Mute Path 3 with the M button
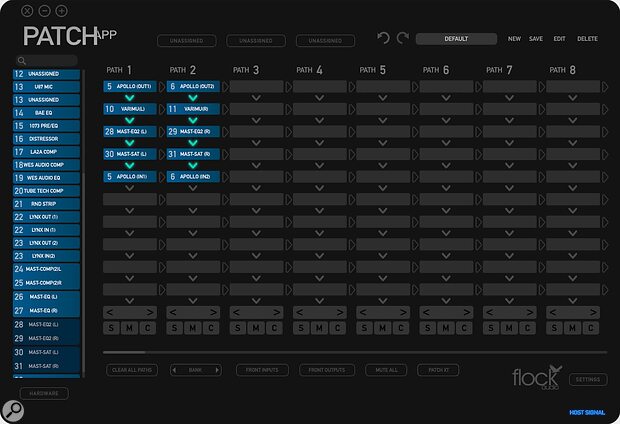This screenshot has height=424, width=620. 256,328
